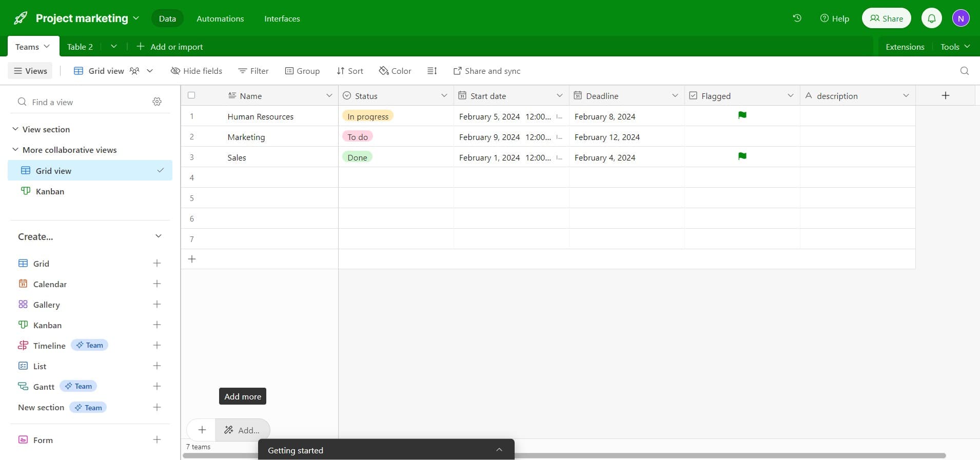Screen dimensions: 980x460
Task: Uncheck Flagged for Human Resources row
Action: pos(742,116)
